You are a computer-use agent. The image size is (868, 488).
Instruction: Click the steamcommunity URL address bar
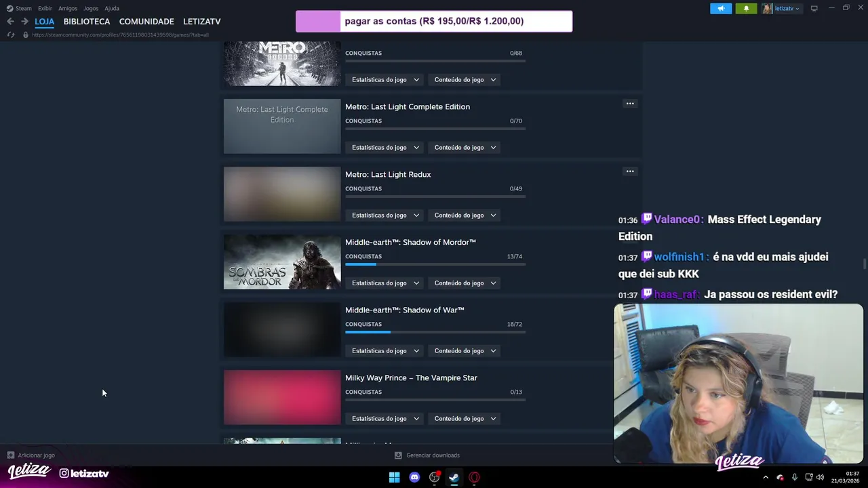(x=120, y=35)
